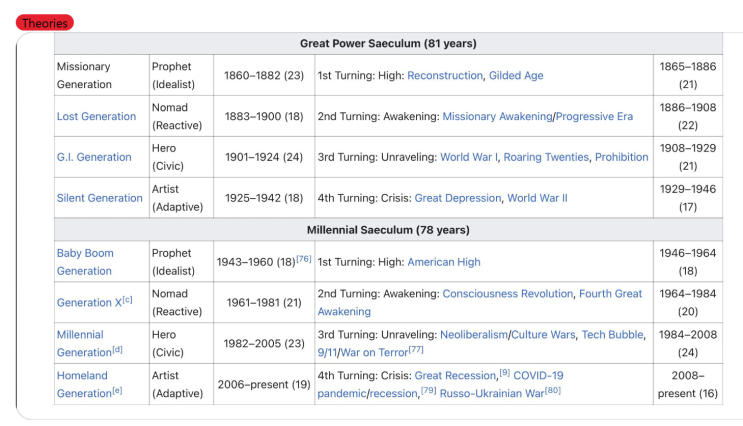This screenshot has width=743, height=426.
Task: Click Artist (Adaptive) in Homeland Generation row
Action: click(x=181, y=384)
